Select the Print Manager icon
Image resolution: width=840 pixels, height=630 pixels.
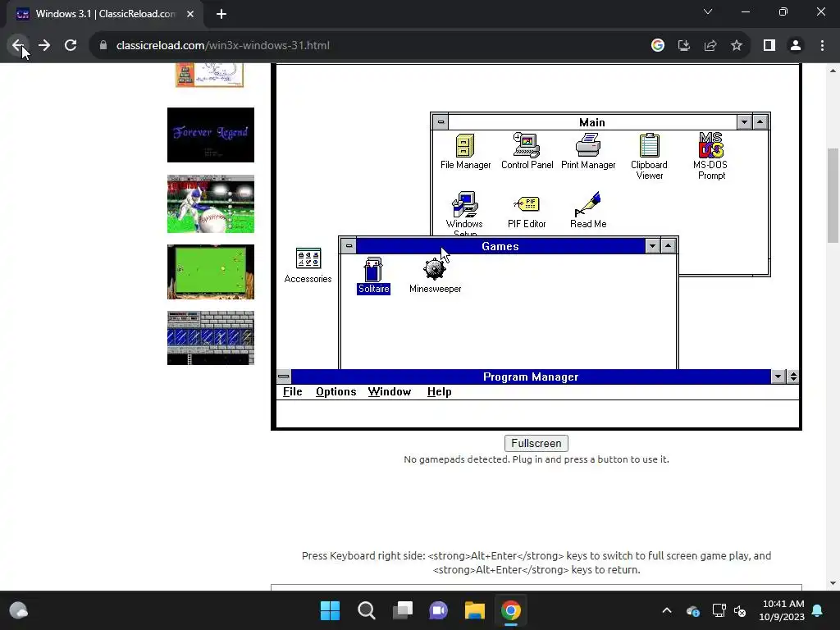pyautogui.click(x=587, y=151)
